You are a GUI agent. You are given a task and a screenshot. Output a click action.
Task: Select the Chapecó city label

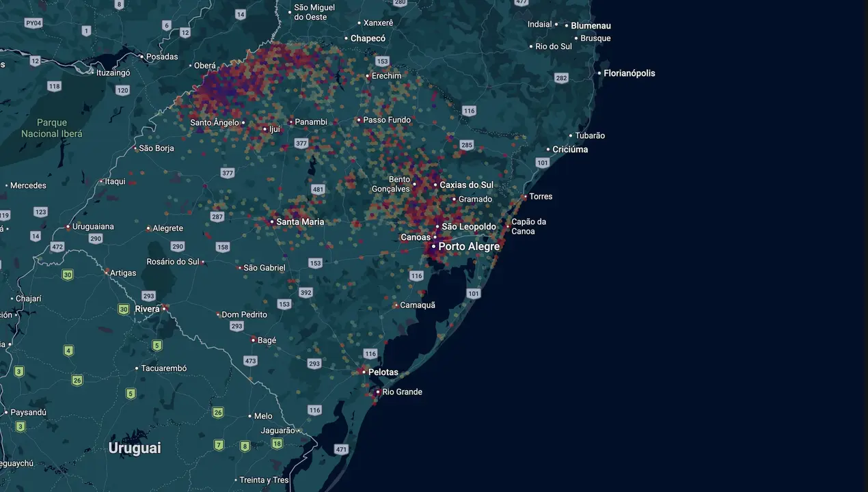click(368, 39)
